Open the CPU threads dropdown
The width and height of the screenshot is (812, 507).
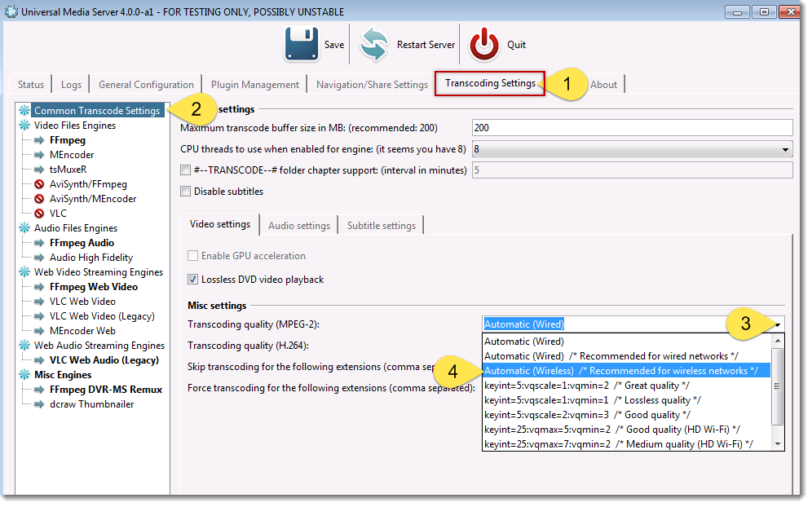click(x=633, y=149)
